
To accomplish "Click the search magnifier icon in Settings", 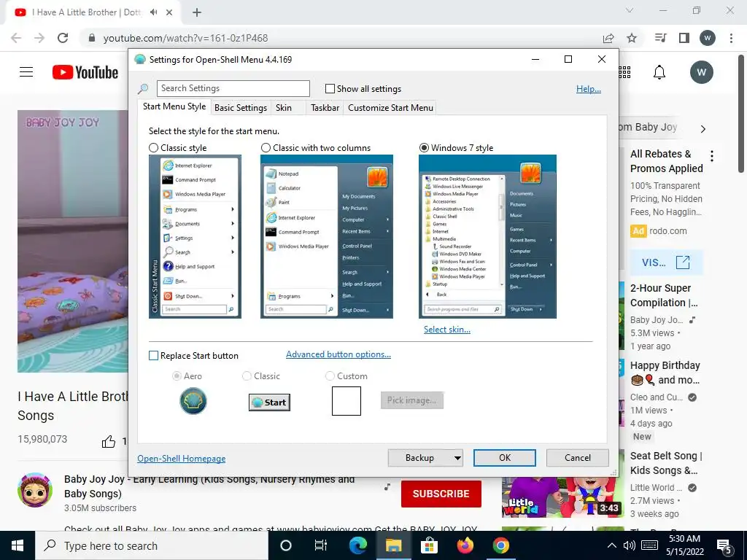I will point(142,88).
